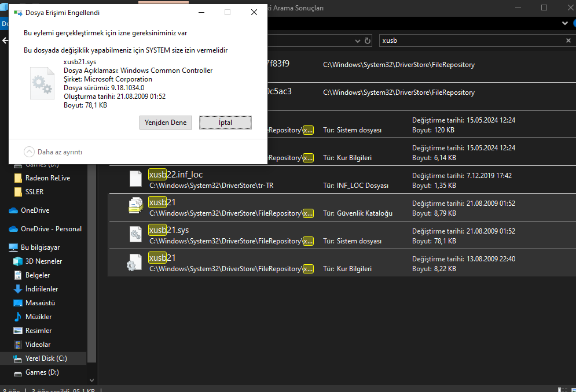Click the Belgeler document icon

(17, 275)
